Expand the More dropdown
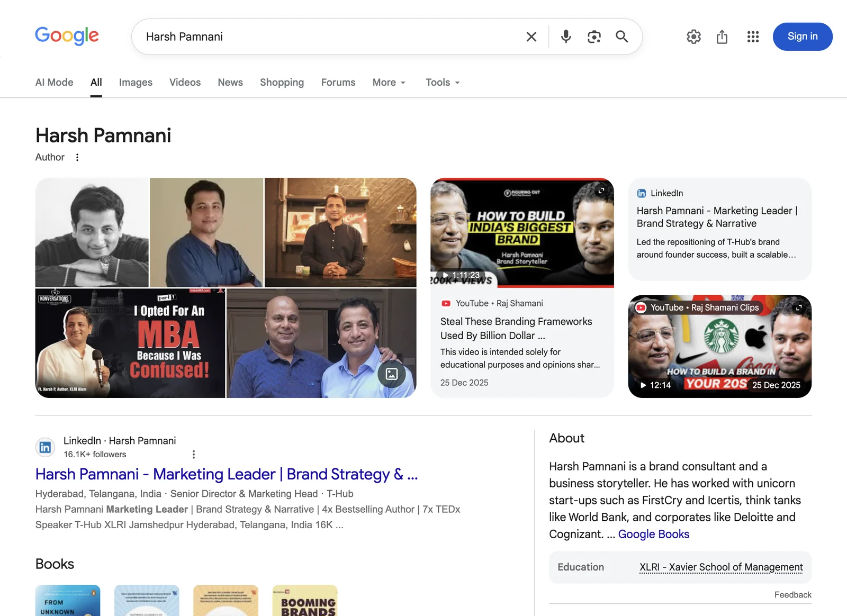Image resolution: width=847 pixels, height=616 pixels. 389,82
